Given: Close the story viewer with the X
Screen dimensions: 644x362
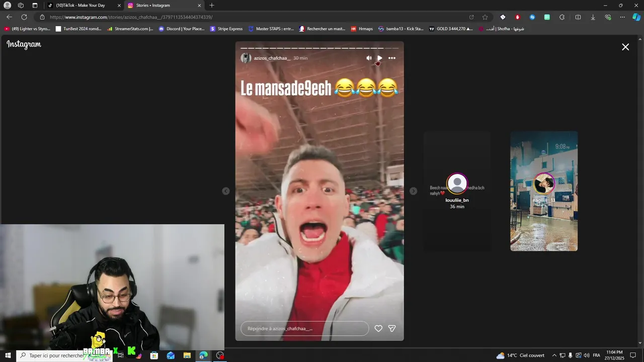Looking at the screenshot, I should click(625, 47).
